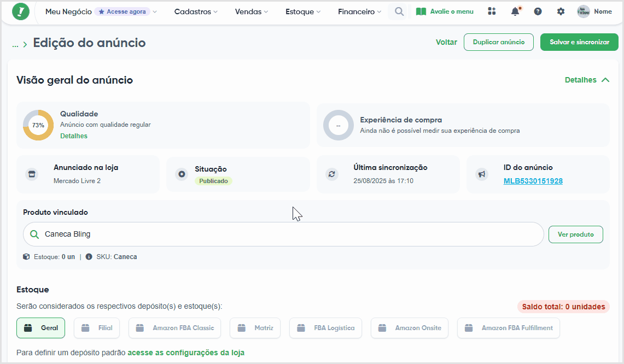The height and width of the screenshot is (364, 624).
Task: Open the Estoque menu in top navigation
Action: click(x=303, y=11)
